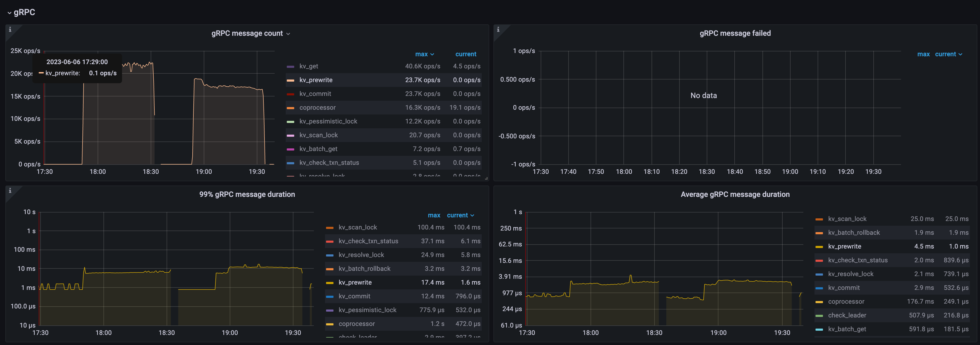Screen dimensions: 980x345
Task: Click the kv_scan_lock color indicator in duration legend
Action: click(329, 227)
